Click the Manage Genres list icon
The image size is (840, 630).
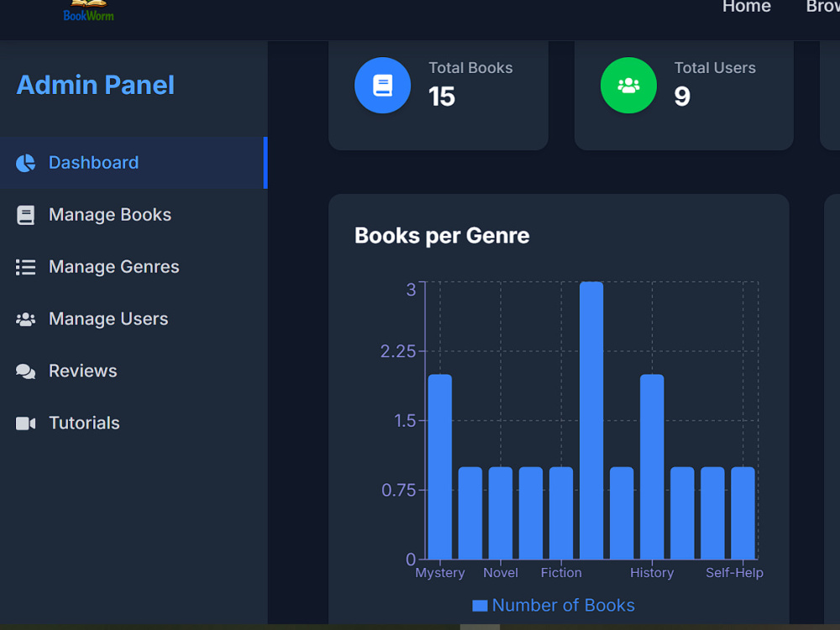click(x=25, y=267)
